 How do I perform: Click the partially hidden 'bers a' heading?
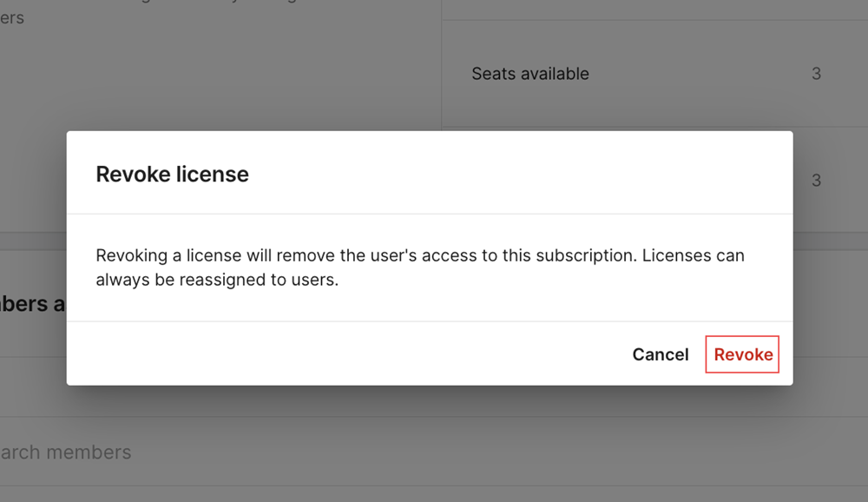click(x=32, y=304)
